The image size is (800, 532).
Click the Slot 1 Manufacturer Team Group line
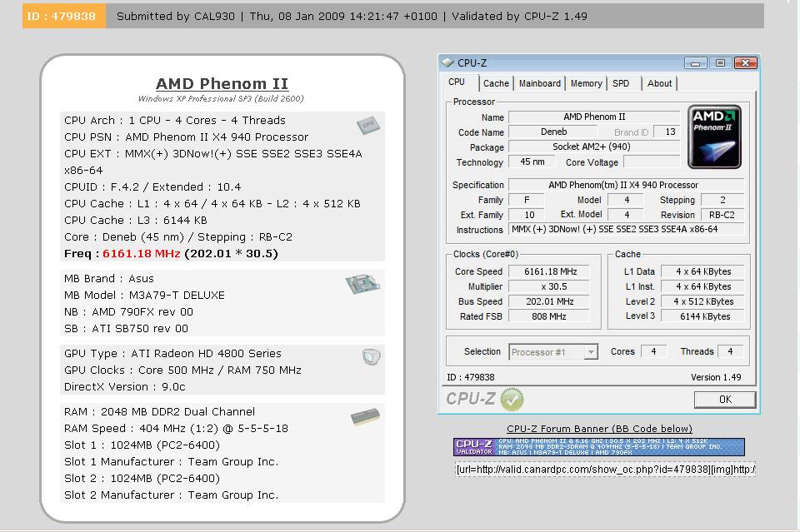(x=171, y=462)
